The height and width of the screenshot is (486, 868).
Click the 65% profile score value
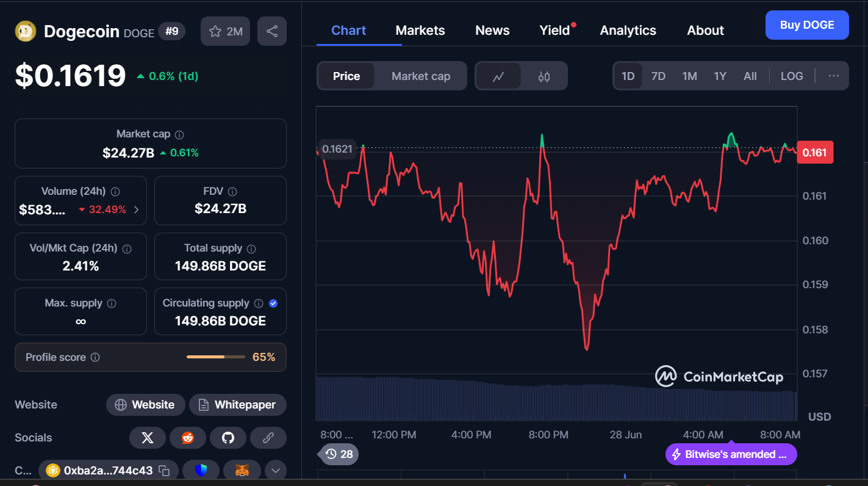click(x=264, y=357)
